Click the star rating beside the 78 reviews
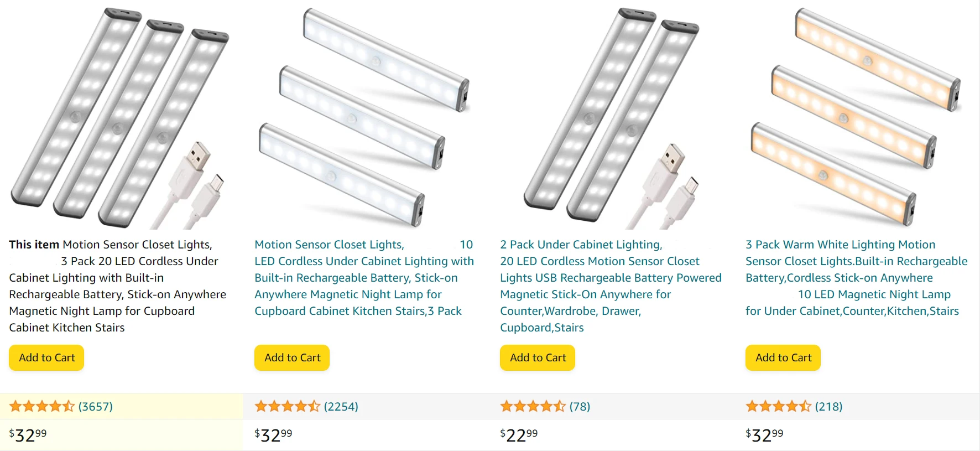This screenshot has width=980, height=451. click(x=533, y=407)
